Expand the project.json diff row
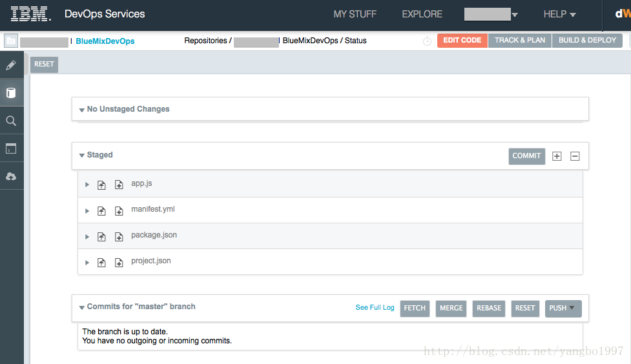631x364 pixels. click(x=87, y=263)
